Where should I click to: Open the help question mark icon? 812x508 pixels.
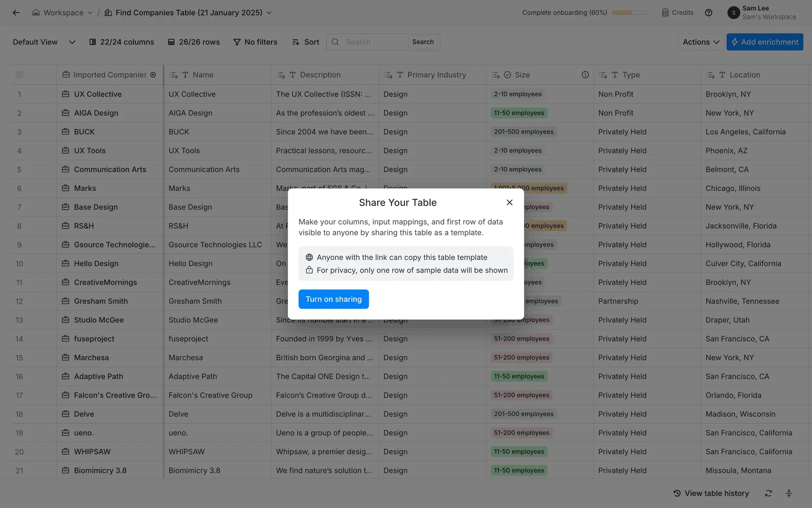(708, 13)
